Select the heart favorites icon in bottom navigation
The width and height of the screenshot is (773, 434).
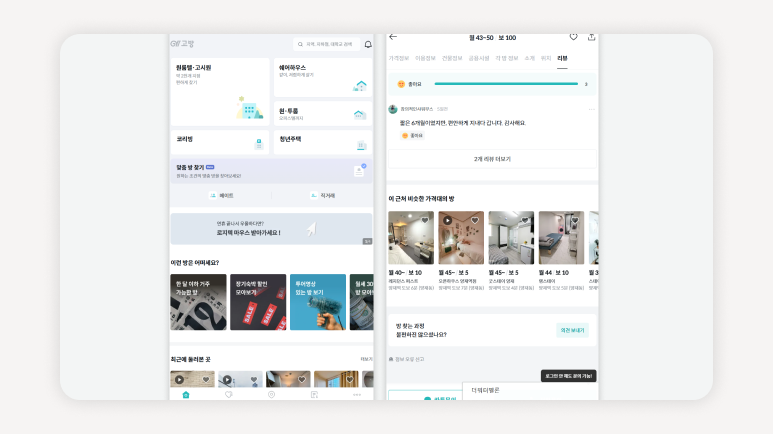(229, 395)
